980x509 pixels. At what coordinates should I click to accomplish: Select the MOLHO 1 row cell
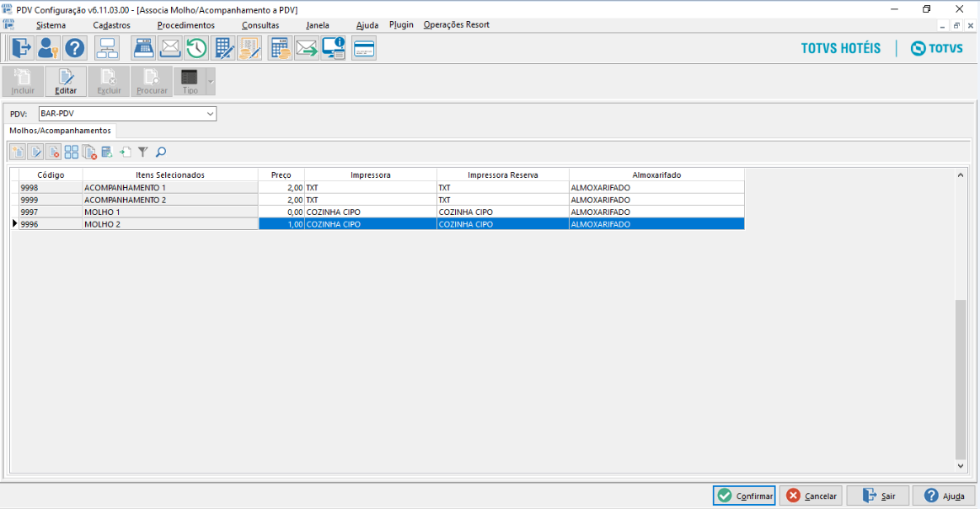(170, 212)
